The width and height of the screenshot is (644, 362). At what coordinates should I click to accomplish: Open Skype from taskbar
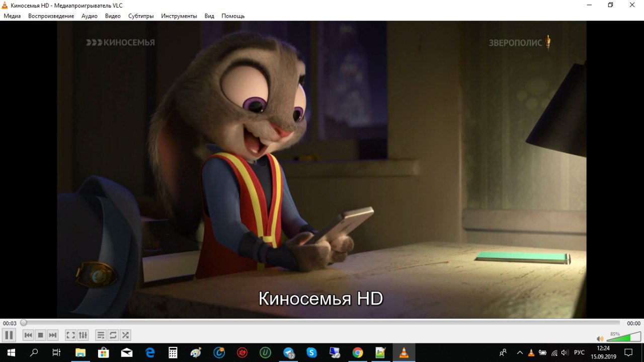pos(311,352)
